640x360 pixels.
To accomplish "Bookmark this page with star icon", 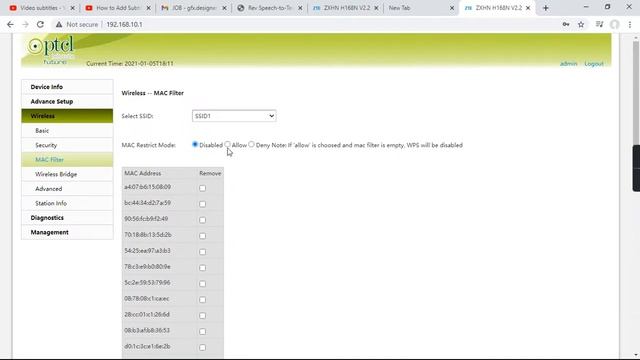I will point(581,24).
